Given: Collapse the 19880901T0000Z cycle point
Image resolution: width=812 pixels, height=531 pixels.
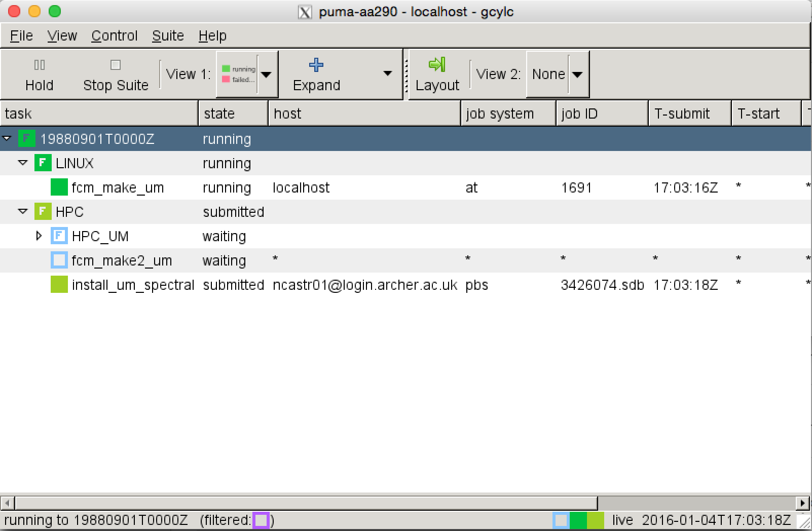Looking at the screenshot, I should (7, 138).
